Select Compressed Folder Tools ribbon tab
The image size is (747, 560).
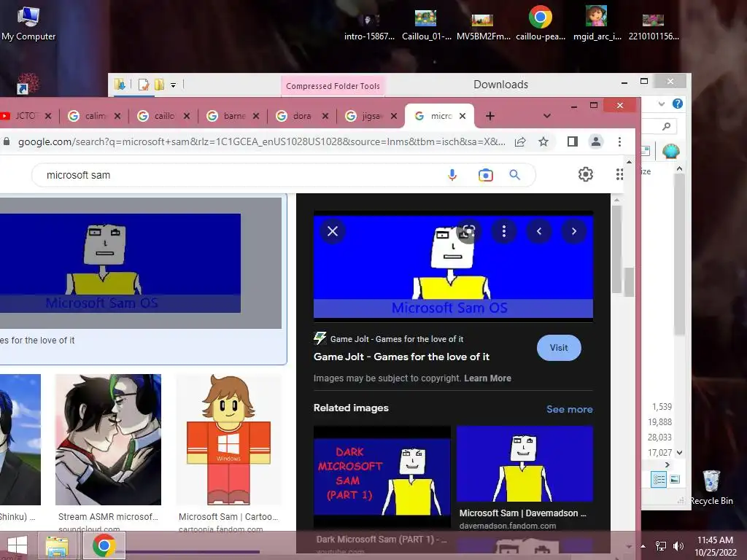(333, 86)
